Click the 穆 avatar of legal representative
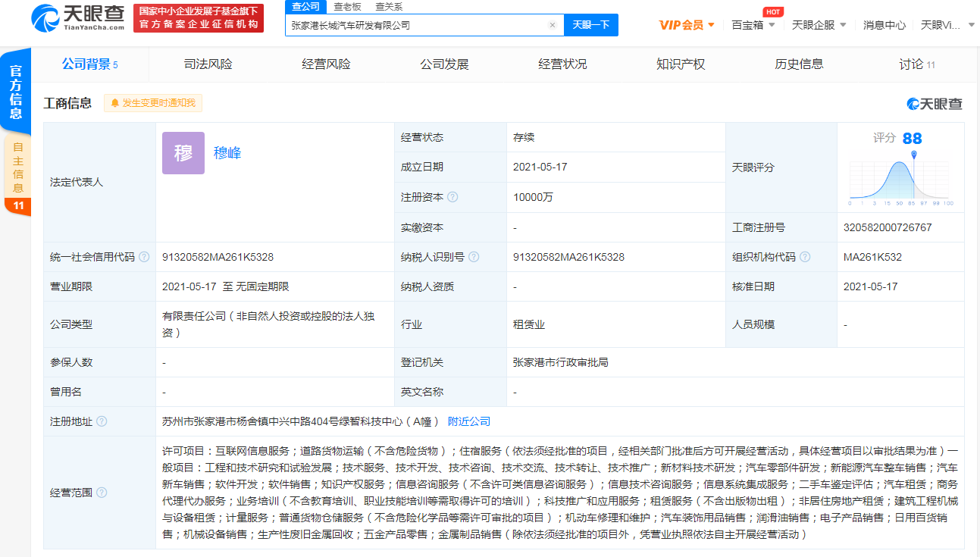The width and height of the screenshot is (980, 557). [183, 153]
